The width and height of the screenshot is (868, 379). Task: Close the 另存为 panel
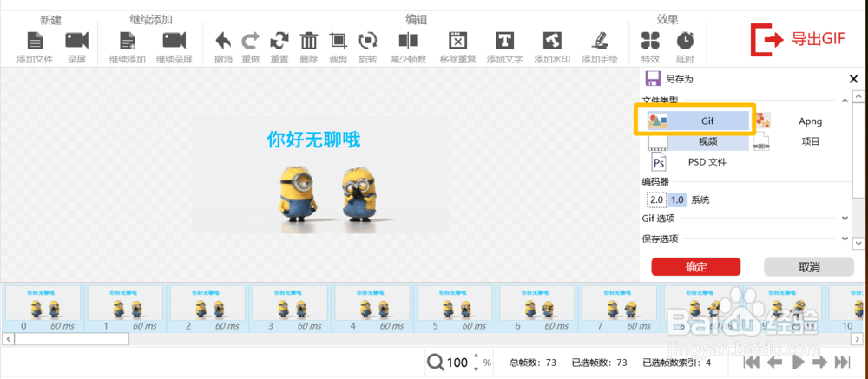click(853, 79)
